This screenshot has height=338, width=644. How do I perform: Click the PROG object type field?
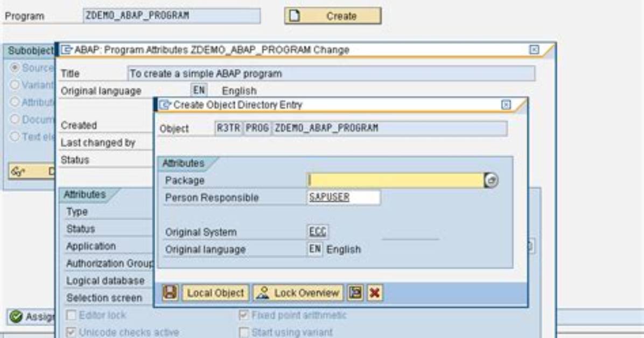(257, 128)
